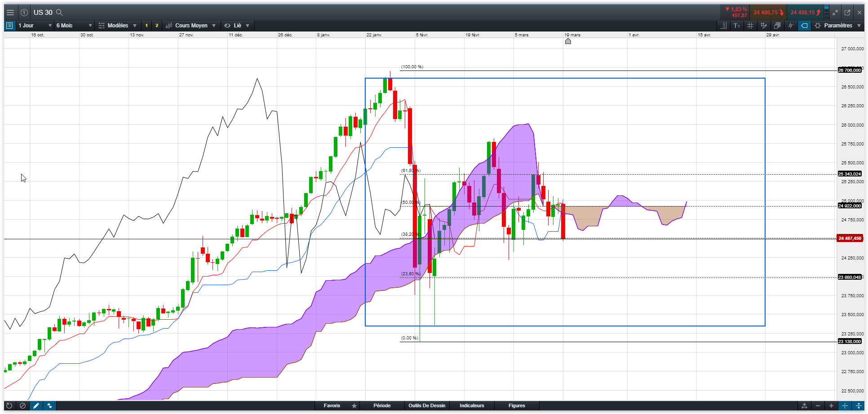Expand the Paramètres dropdown

(x=838, y=26)
